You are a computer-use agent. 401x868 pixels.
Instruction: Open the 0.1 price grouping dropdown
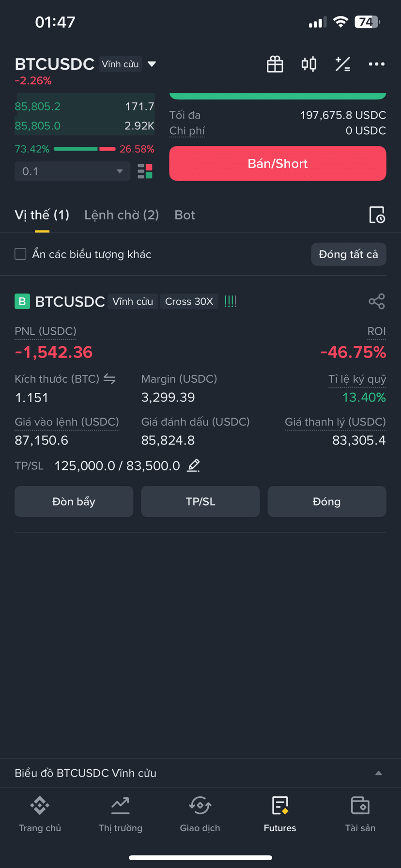pyautogui.click(x=72, y=171)
